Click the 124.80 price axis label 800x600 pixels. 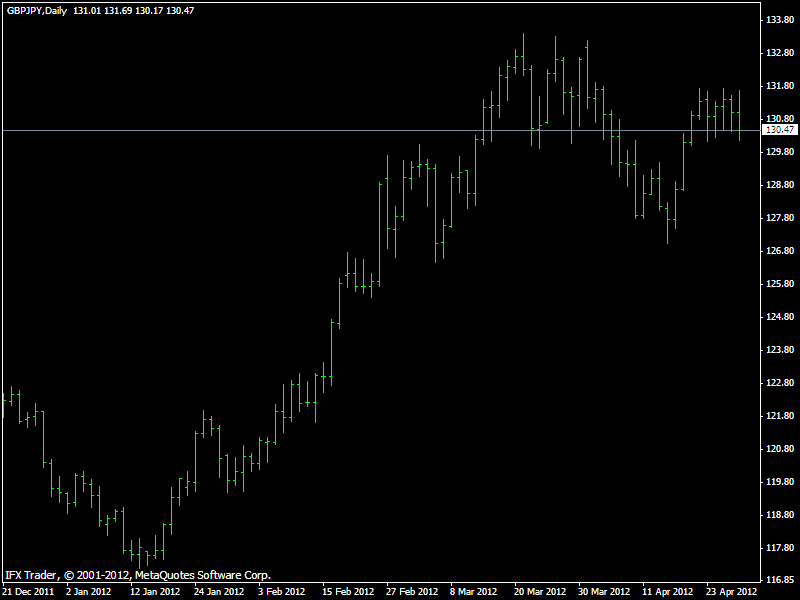tap(780, 317)
